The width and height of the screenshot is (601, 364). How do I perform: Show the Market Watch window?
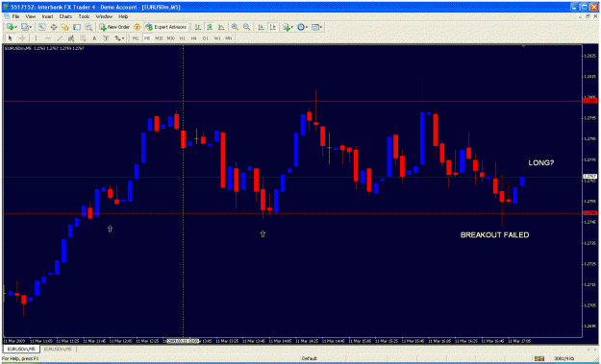pos(42,27)
